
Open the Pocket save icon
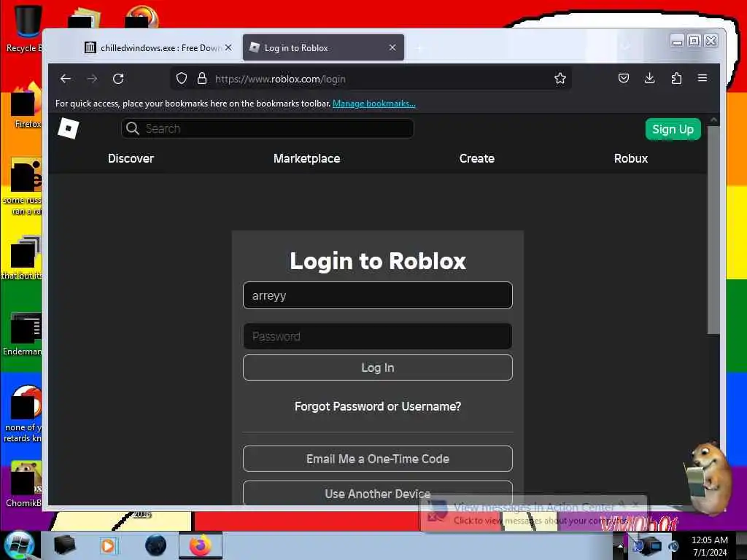tap(623, 78)
